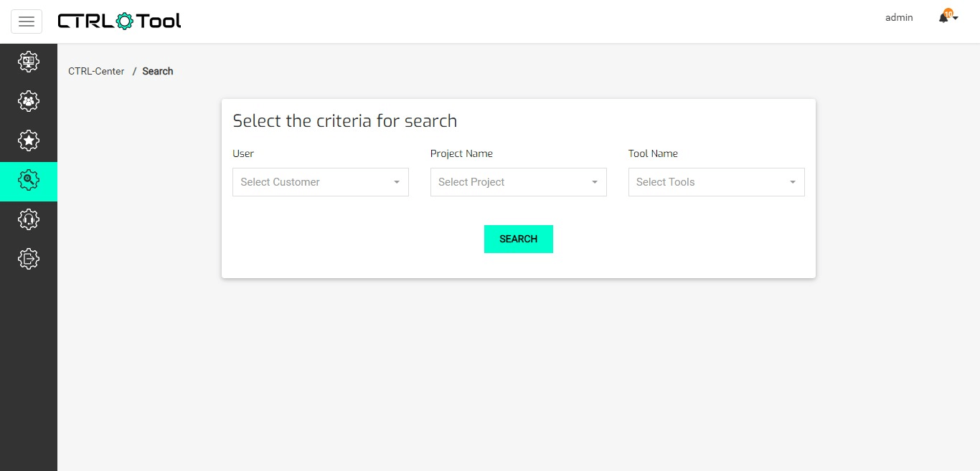This screenshot has height=471, width=980.
Task: Click the notification bell icon
Action: 944,18
